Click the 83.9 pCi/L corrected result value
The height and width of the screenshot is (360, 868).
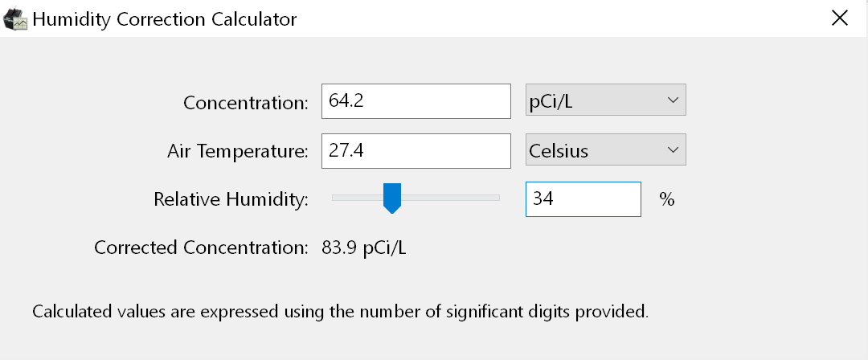click(x=364, y=247)
